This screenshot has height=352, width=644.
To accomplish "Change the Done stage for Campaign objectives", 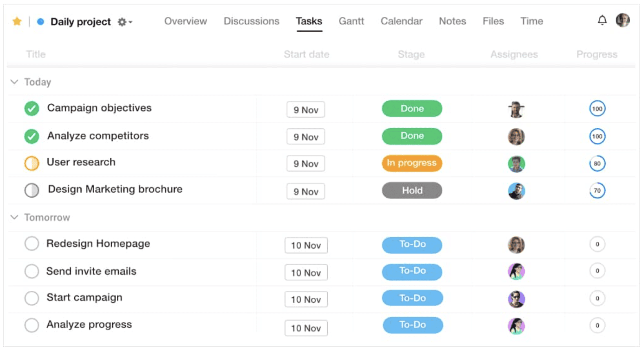I will click(x=412, y=109).
